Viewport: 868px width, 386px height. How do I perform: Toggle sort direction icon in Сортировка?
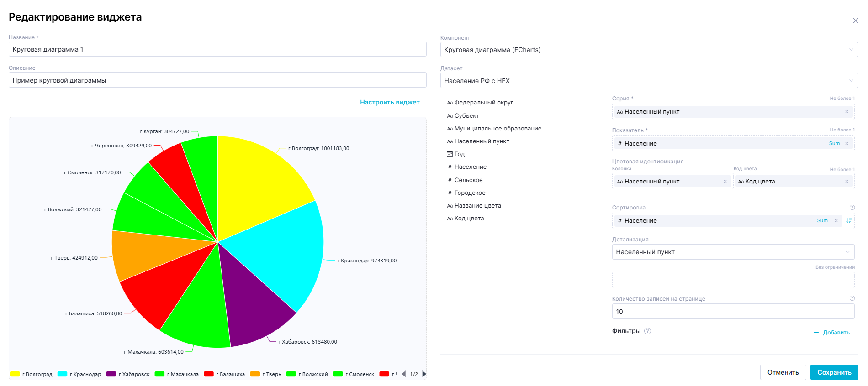click(x=849, y=221)
